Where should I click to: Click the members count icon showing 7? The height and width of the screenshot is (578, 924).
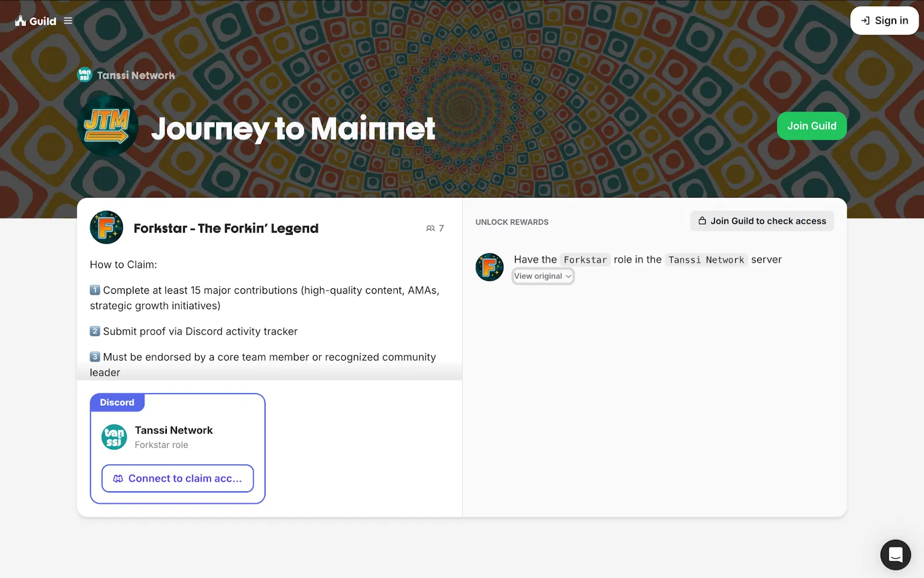[431, 228]
